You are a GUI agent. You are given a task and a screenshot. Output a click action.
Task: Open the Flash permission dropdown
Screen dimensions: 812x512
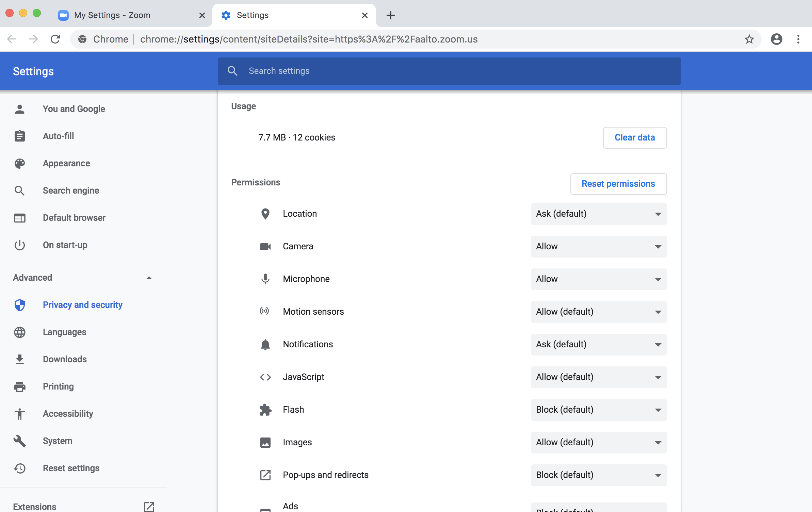click(598, 410)
